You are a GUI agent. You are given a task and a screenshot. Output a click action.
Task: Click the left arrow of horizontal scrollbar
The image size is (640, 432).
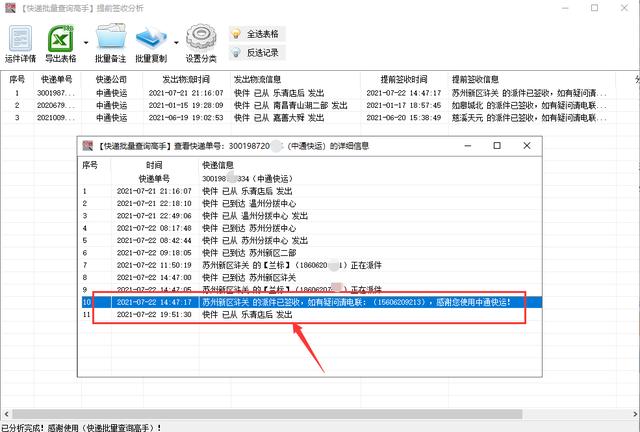[x=6, y=414]
